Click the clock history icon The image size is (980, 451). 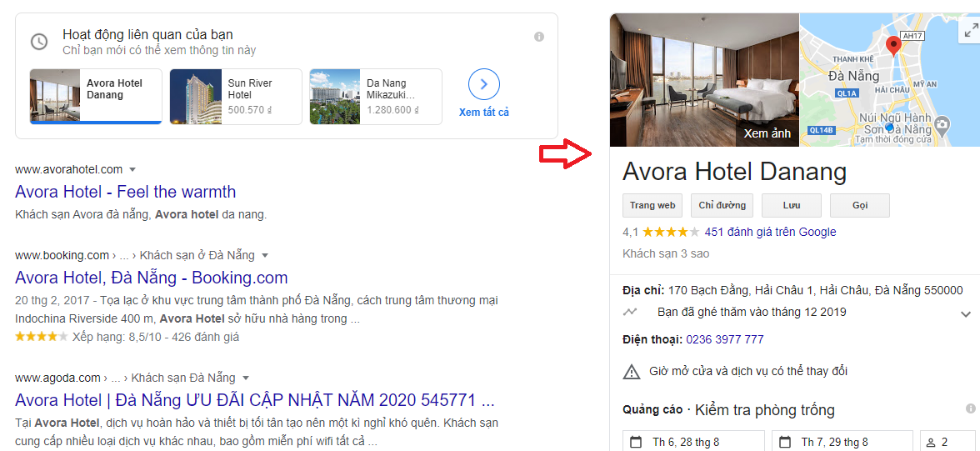click(x=39, y=42)
